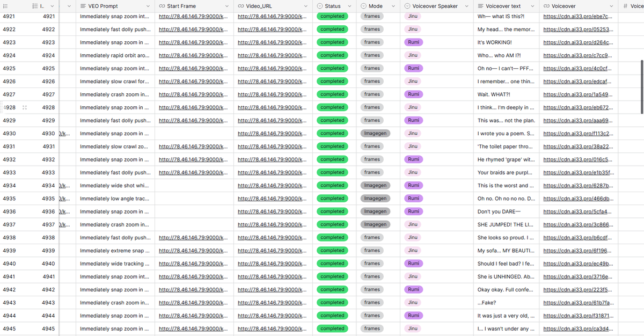Viewport: 644px width, 336px height.
Task: Open the Start Frame link in row 4940
Action: pyautogui.click(x=193, y=264)
